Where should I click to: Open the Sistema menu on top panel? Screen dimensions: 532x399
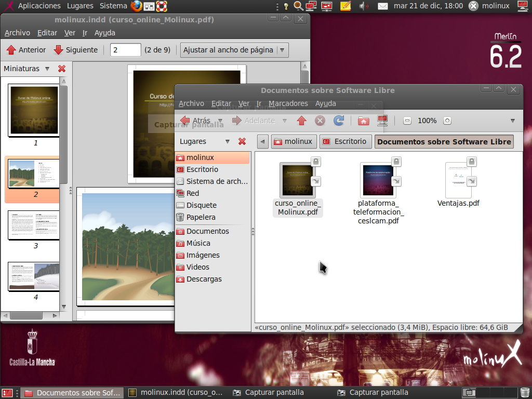pyautogui.click(x=113, y=6)
